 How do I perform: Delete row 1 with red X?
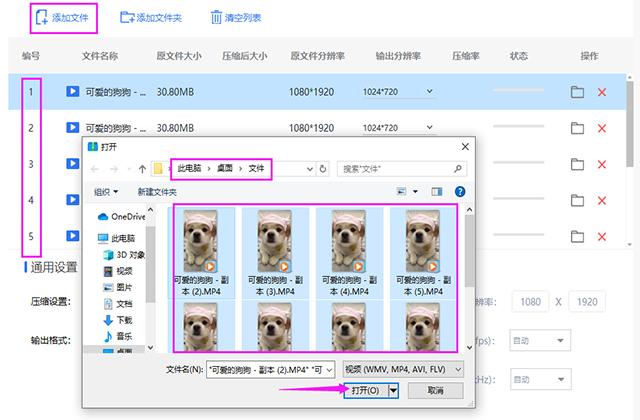click(x=602, y=92)
